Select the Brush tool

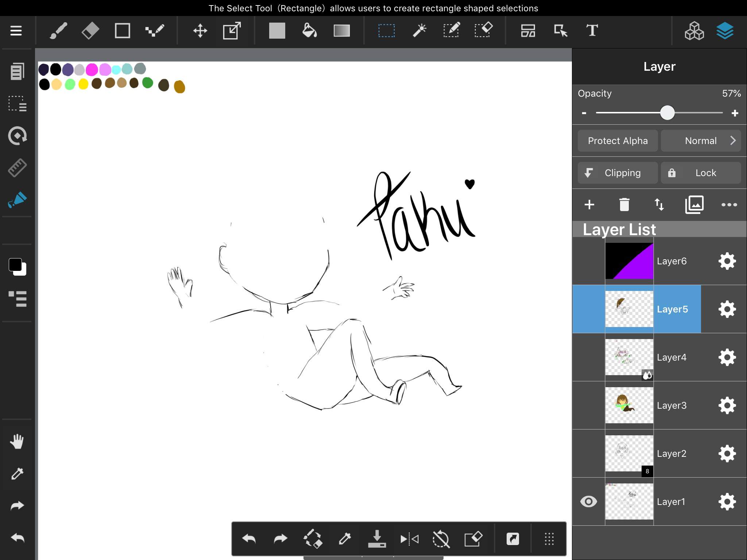coord(58,31)
